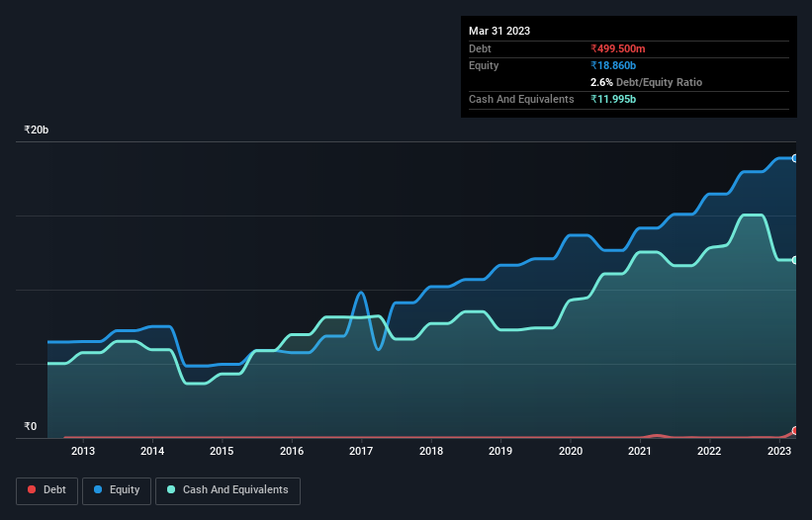Click the 2014 x-axis label
Image resolution: width=812 pixels, height=520 pixels.
tap(152, 451)
